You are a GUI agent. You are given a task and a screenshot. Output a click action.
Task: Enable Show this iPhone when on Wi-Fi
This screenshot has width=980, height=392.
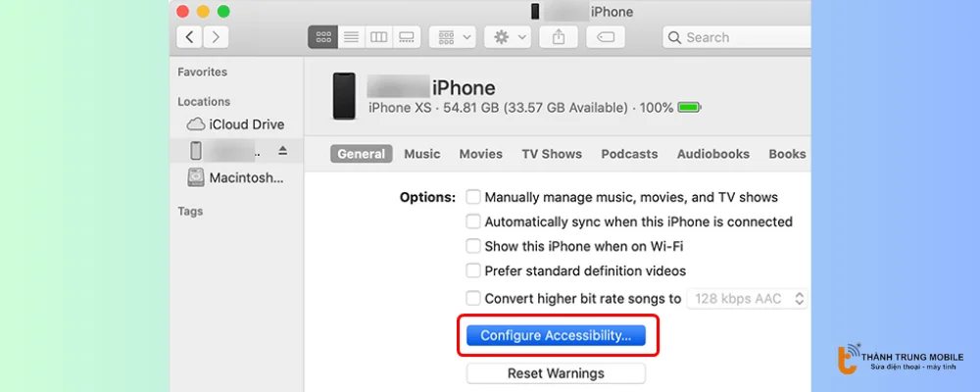(x=473, y=246)
